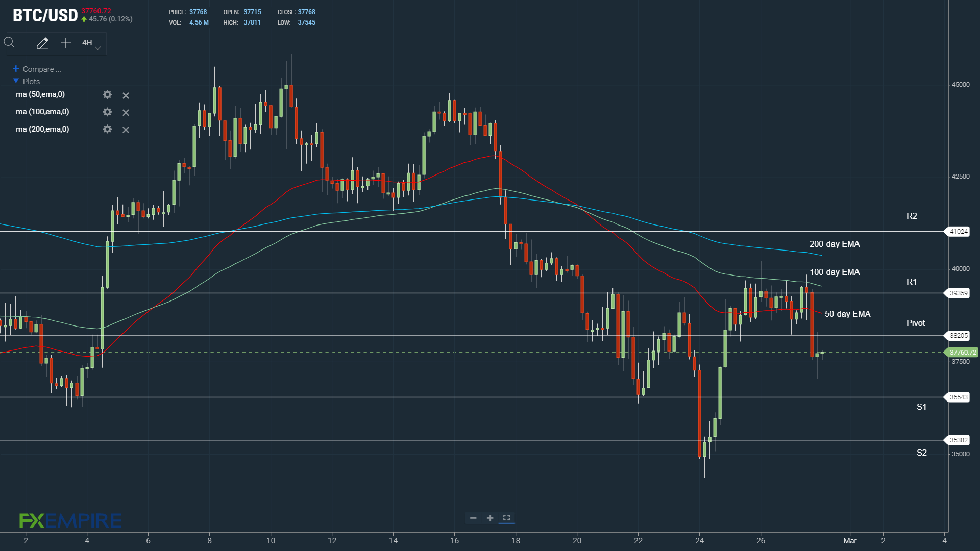Collapse the Plots list triangle
The image size is (980, 551).
(x=16, y=81)
